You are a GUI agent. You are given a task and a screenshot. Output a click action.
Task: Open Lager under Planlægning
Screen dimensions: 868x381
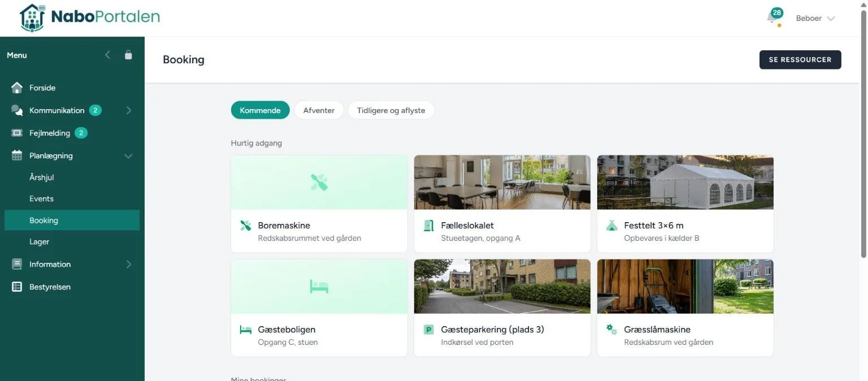(x=39, y=242)
